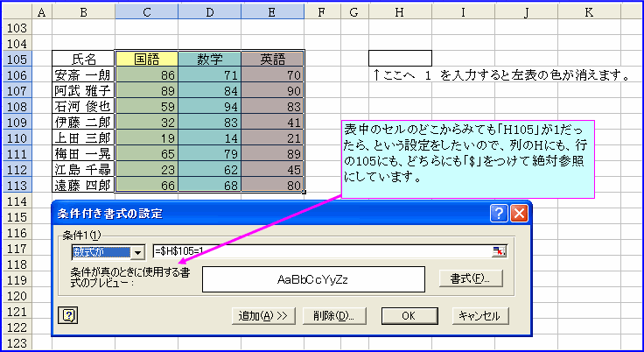Select the name cell 安斎 一朗

(83, 74)
